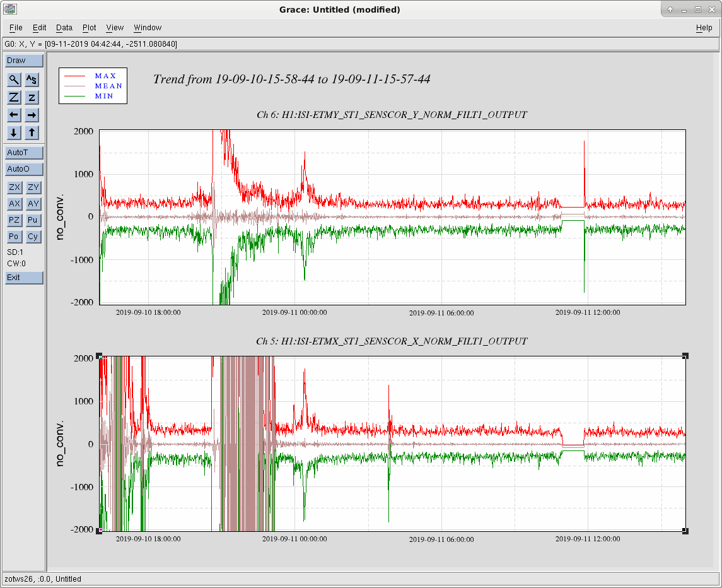Click the Exit button
The width and height of the screenshot is (722, 588).
click(x=24, y=278)
